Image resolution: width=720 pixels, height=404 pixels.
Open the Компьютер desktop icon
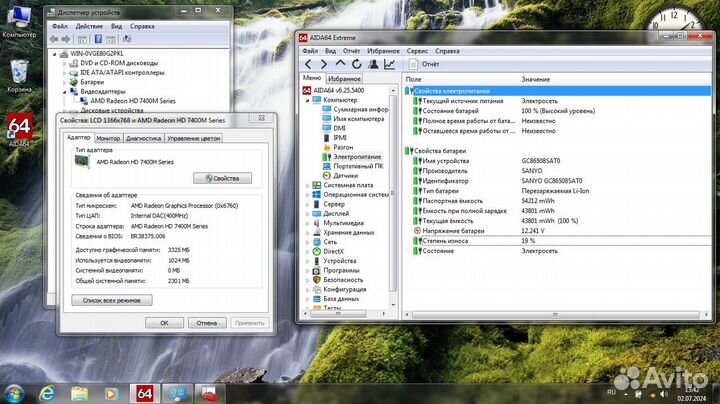click(x=19, y=22)
